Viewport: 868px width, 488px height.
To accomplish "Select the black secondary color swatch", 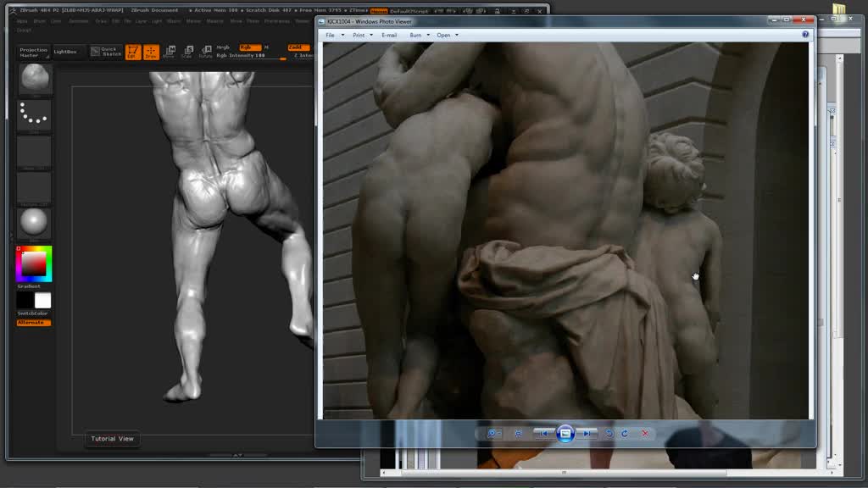I will 25,301.
